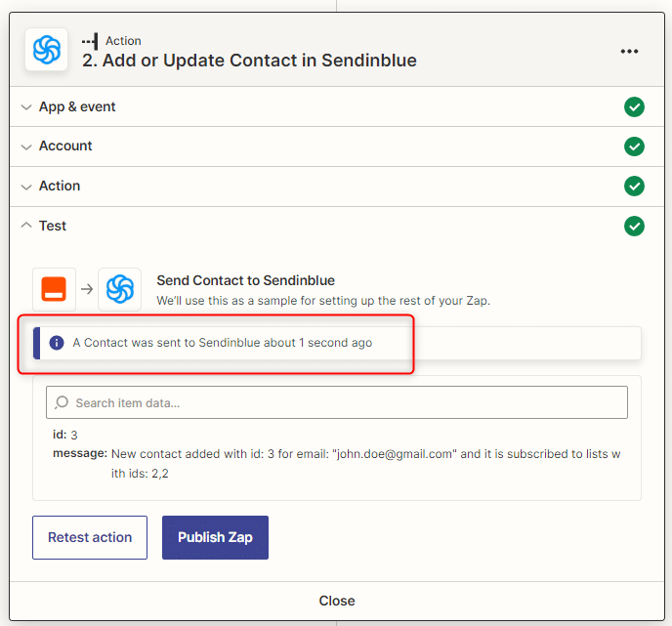Click green checkmark beside Test
The width and height of the screenshot is (672, 626).
tap(634, 226)
